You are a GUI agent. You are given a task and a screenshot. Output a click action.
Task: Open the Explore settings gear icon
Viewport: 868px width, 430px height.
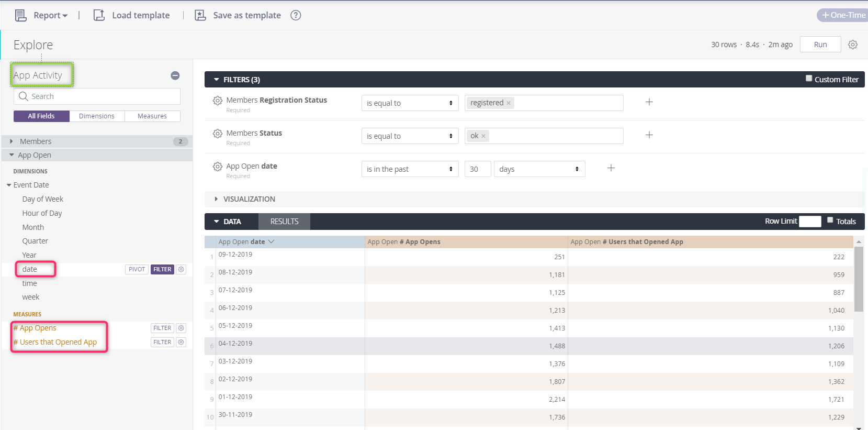click(x=853, y=45)
